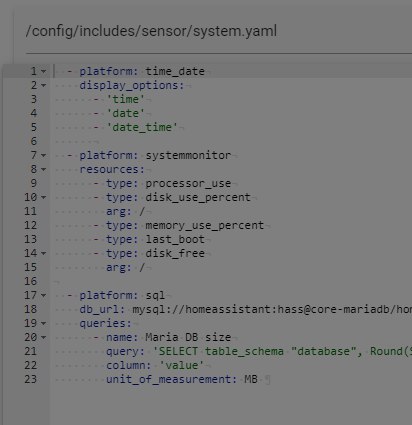The image size is (412, 425).
Task: Click line number 23 in gutter
Action: tap(30, 379)
